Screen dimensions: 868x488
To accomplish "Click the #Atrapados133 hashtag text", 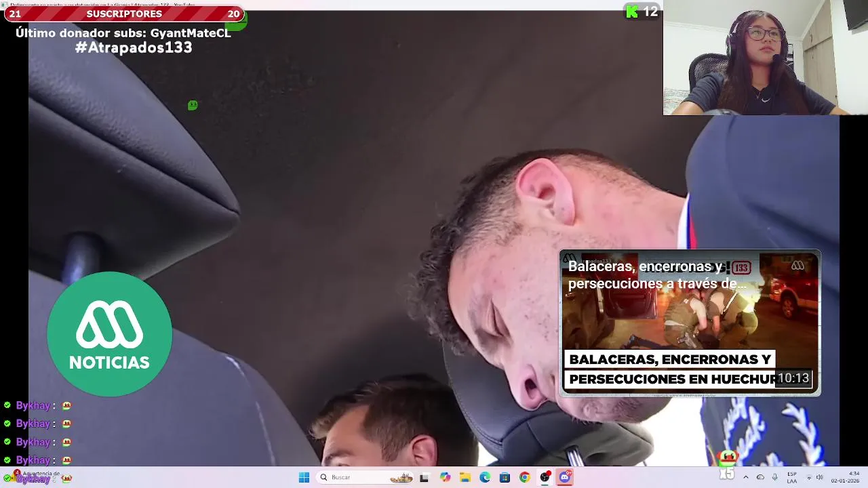I will pyautogui.click(x=134, y=47).
